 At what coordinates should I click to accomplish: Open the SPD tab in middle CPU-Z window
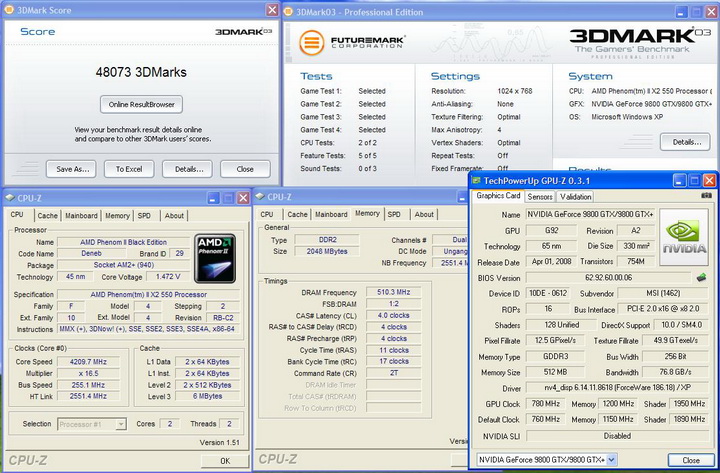tap(394, 214)
